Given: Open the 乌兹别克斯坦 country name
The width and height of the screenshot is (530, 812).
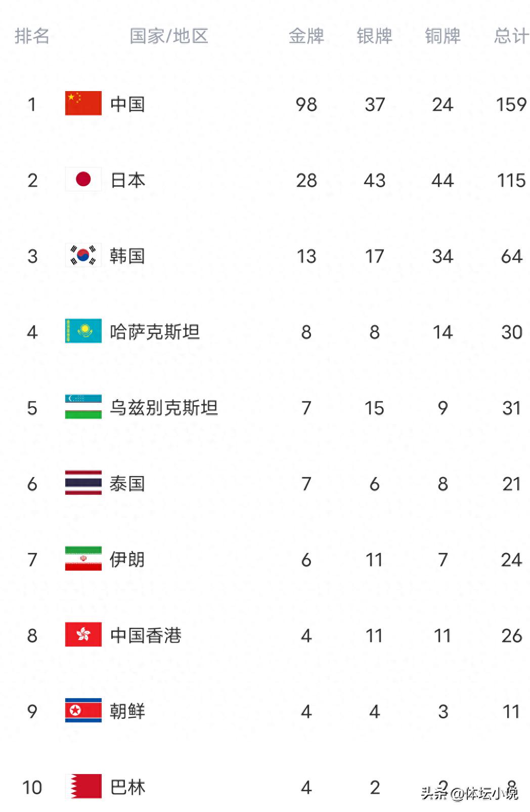Looking at the screenshot, I should pyautogui.click(x=164, y=408).
